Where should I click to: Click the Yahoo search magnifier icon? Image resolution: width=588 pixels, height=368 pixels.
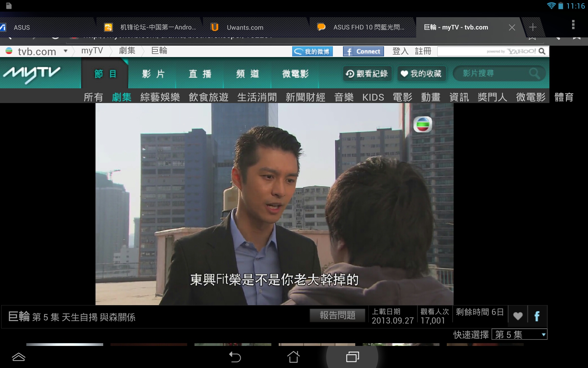[x=542, y=52]
